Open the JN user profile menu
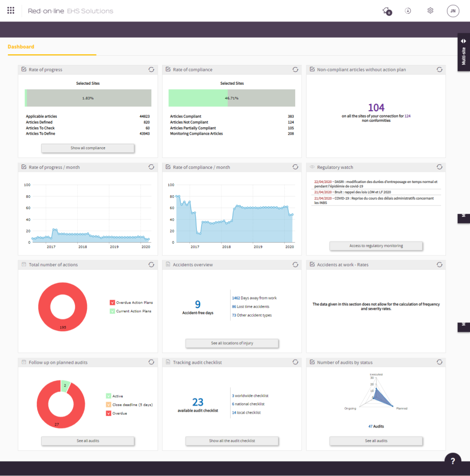Viewport: 470px width, 476px height. pyautogui.click(x=453, y=11)
